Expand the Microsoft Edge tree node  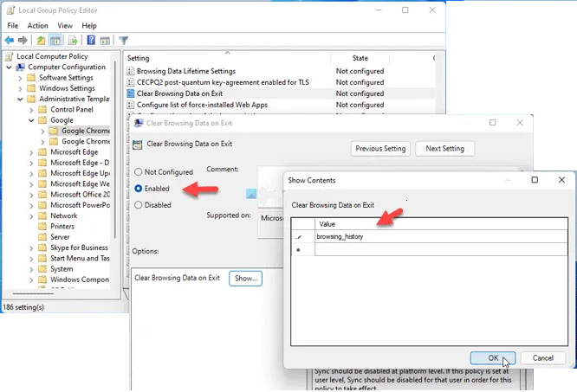pyautogui.click(x=31, y=152)
